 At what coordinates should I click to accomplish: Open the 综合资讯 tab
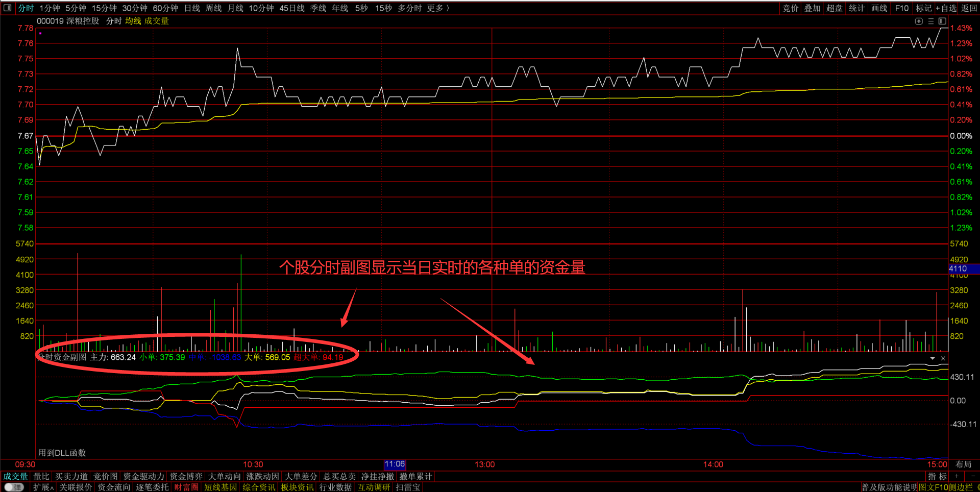coord(259,487)
